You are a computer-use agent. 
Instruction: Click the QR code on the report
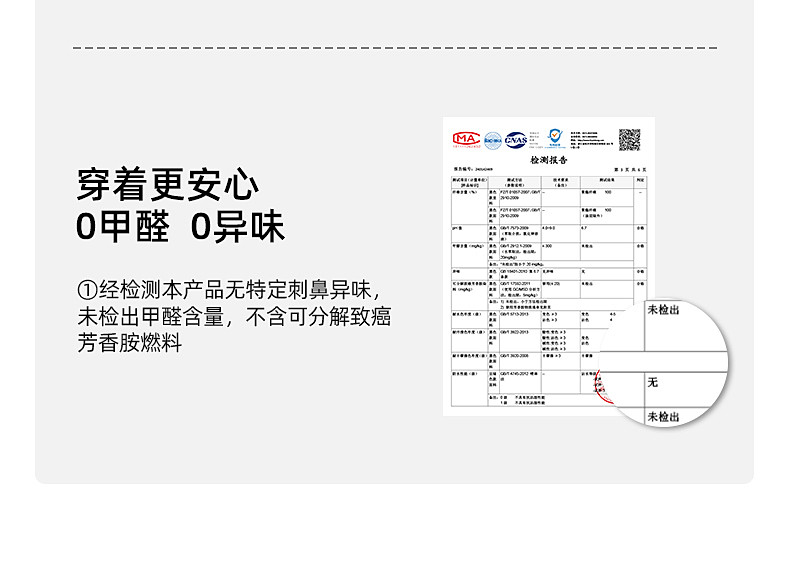click(x=628, y=139)
